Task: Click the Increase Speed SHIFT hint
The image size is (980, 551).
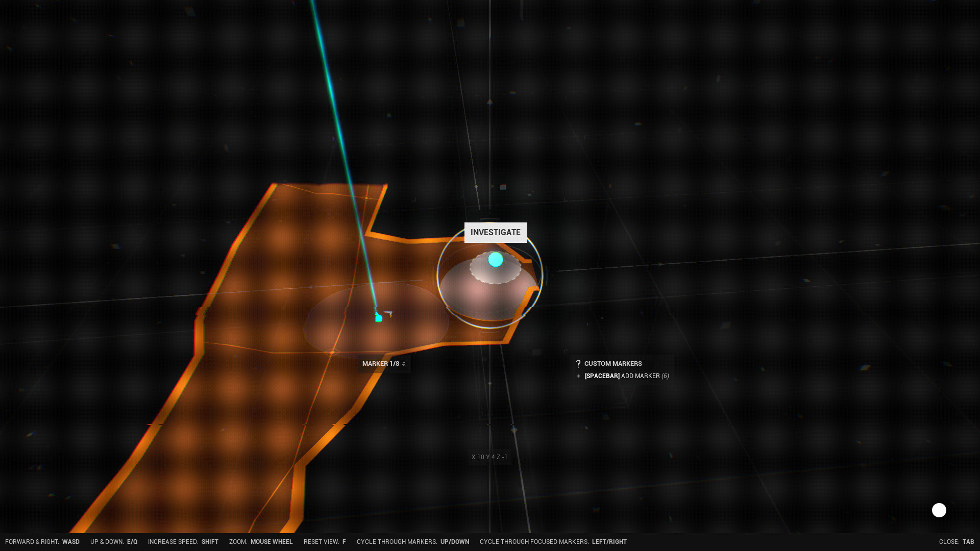Action: coord(183,542)
